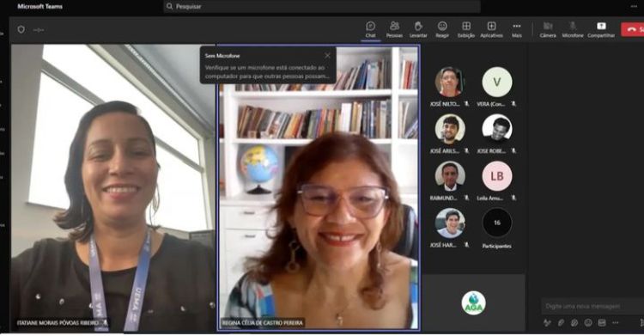Open the Reagir reactions menu

(x=442, y=29)
